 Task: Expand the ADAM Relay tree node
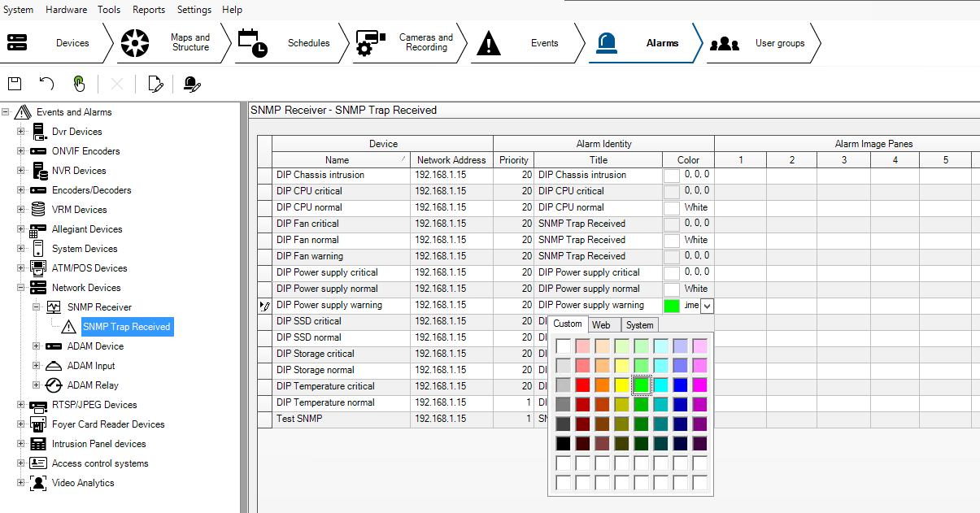(37, 385)
